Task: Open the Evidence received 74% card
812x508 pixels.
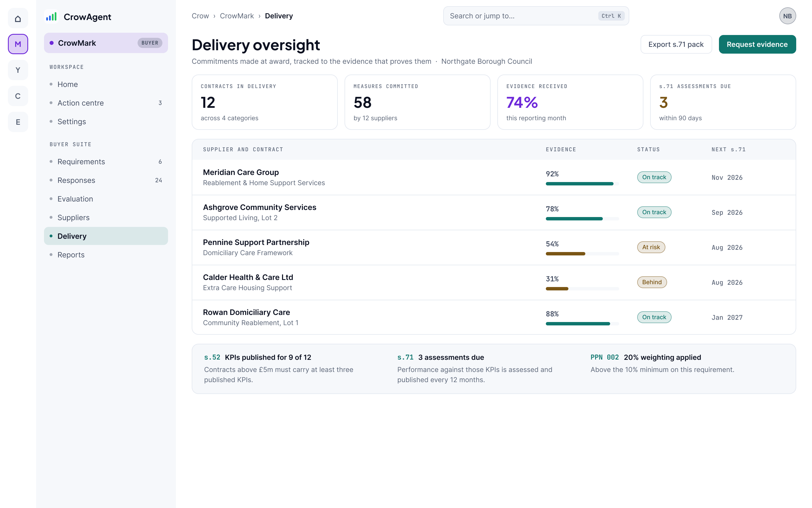Action: pyautogui.click(x=570, y=102)
